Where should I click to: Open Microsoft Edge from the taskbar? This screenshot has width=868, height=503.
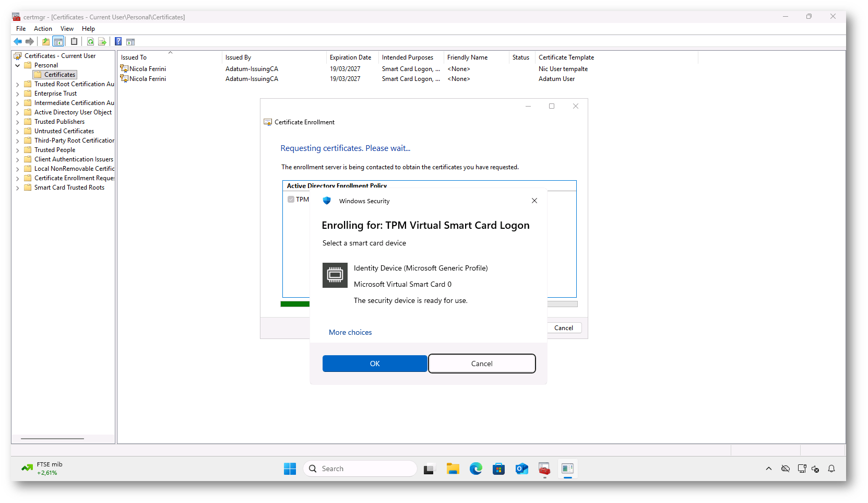[x=475, y=469]
